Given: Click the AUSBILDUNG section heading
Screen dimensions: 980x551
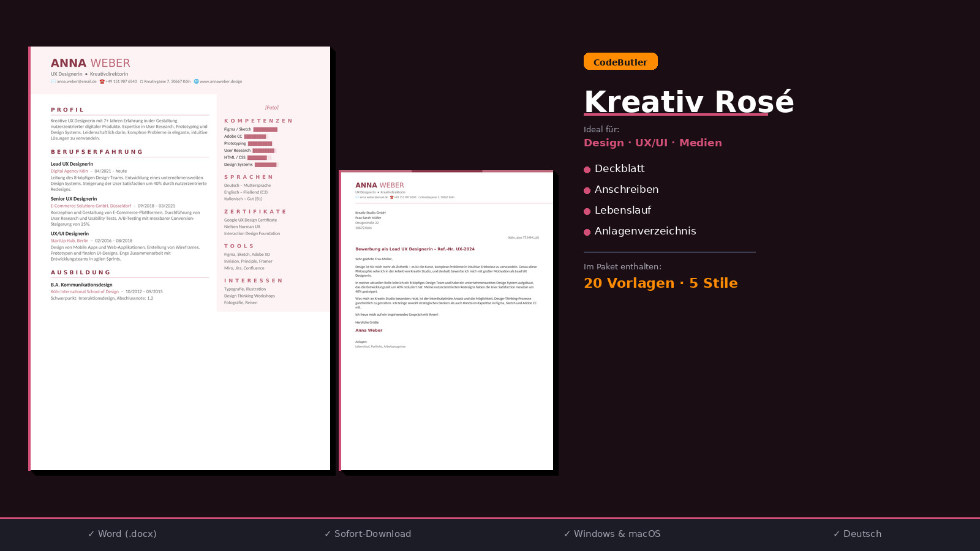Looking at the screenshot, I should 81,272.
